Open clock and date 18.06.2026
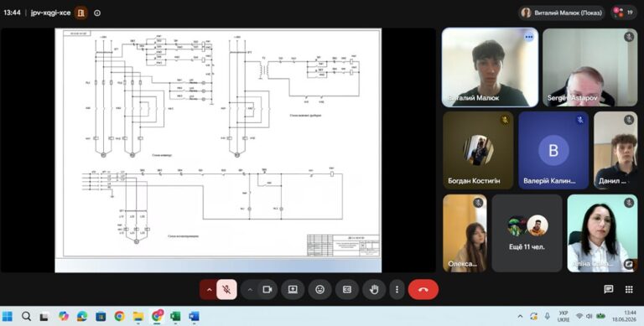This screenshot has width=644, height=326. click(x=624, y=316)
